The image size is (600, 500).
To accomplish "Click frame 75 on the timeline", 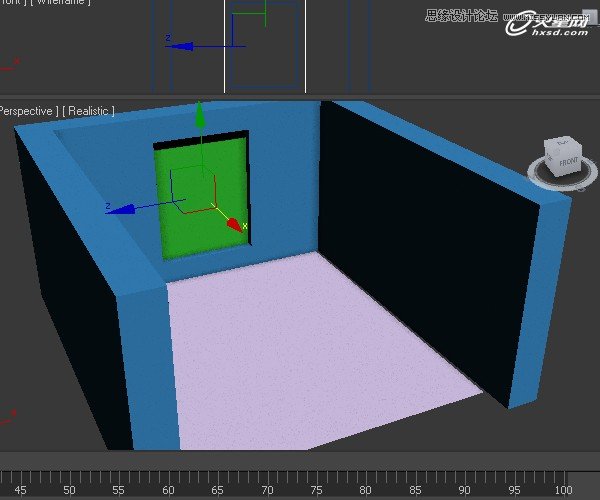I will click(316, 489).
